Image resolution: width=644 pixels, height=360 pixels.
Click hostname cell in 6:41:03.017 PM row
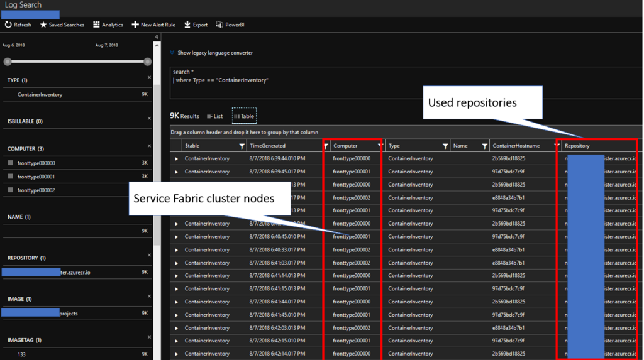pos(508,263)
